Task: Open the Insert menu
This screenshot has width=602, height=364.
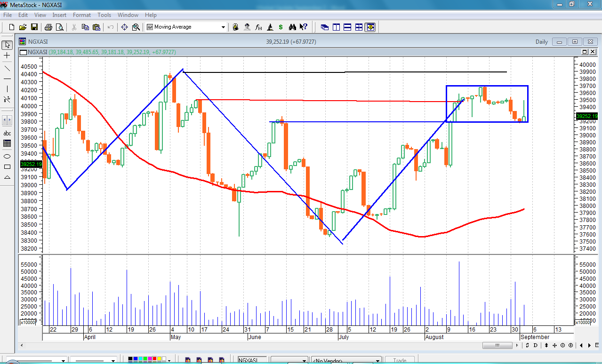Action: click(59, 15)
